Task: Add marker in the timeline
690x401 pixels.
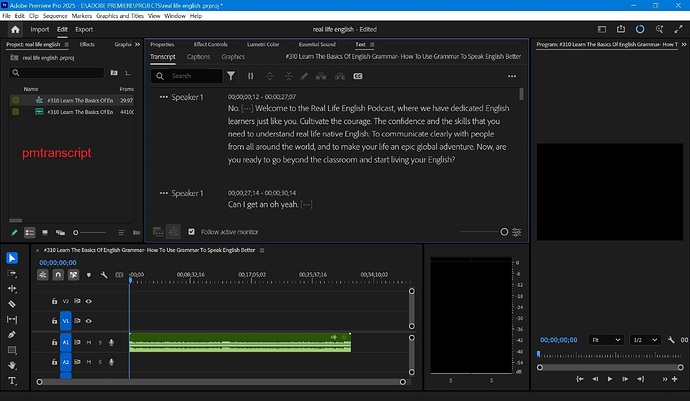Action: point(88,275)
